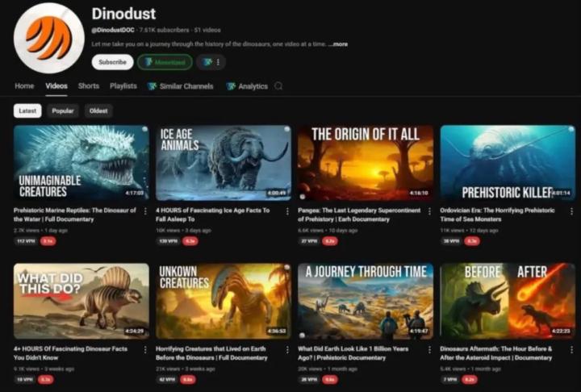Open the Similar Channels tab
This screenshot has height=392, width=581.
[x=181, y=86]
